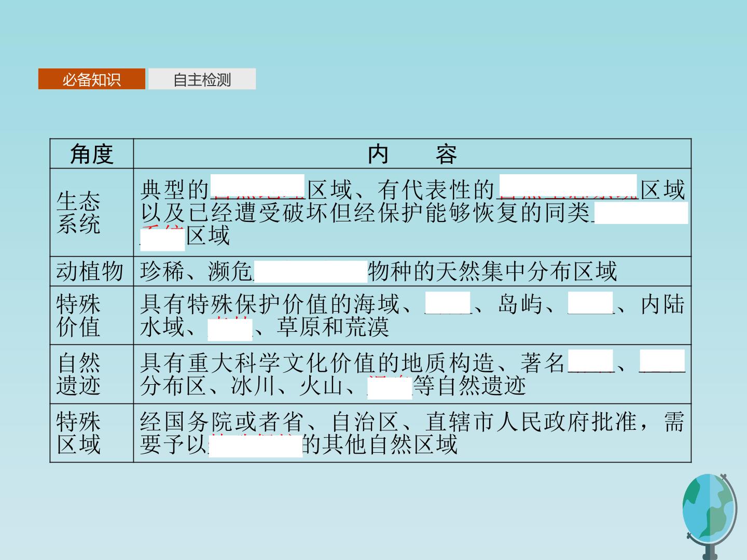Reveal the first blank after 著名
The image size is (747, 560).
(590, 360)
